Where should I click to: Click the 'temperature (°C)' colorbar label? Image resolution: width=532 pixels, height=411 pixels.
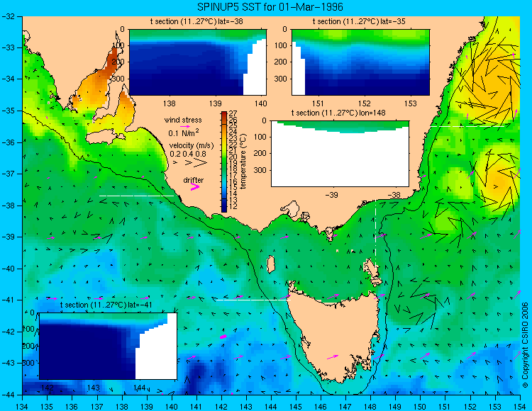pos(243,161)
